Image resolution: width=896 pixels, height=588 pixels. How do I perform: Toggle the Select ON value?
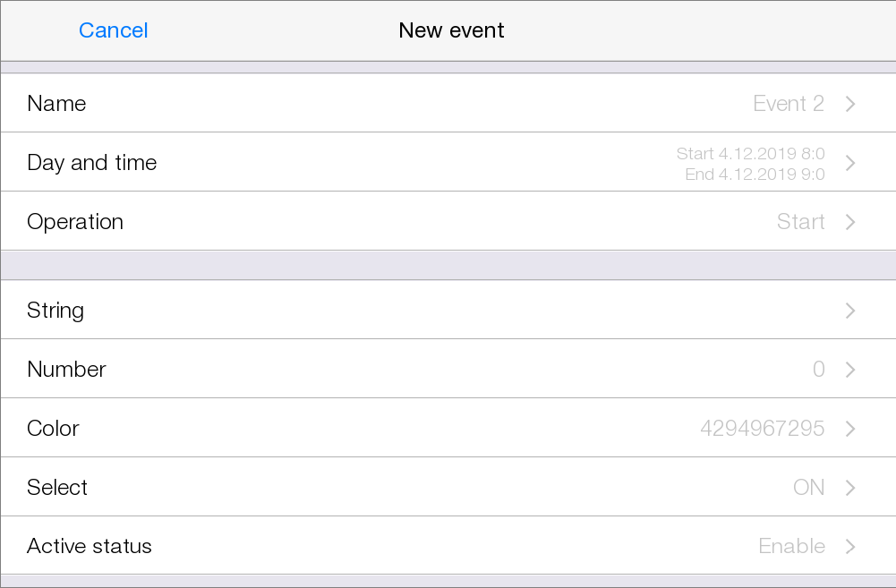point(808,488)
